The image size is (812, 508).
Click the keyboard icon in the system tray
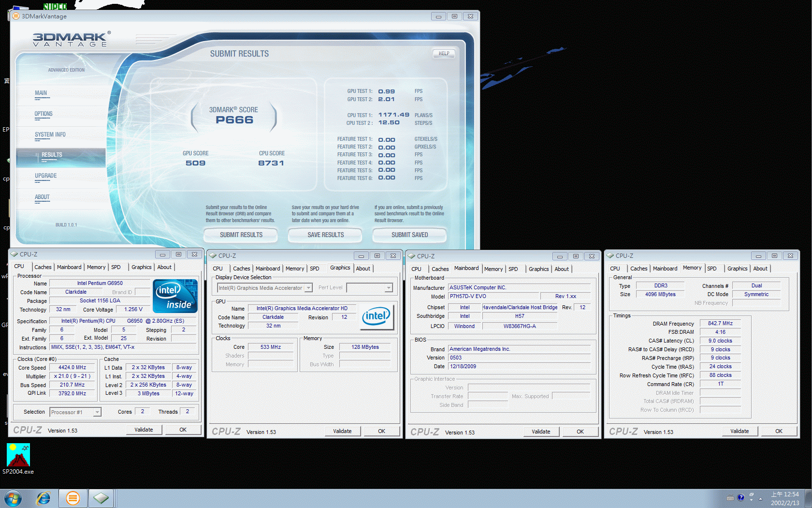[730, 498]
